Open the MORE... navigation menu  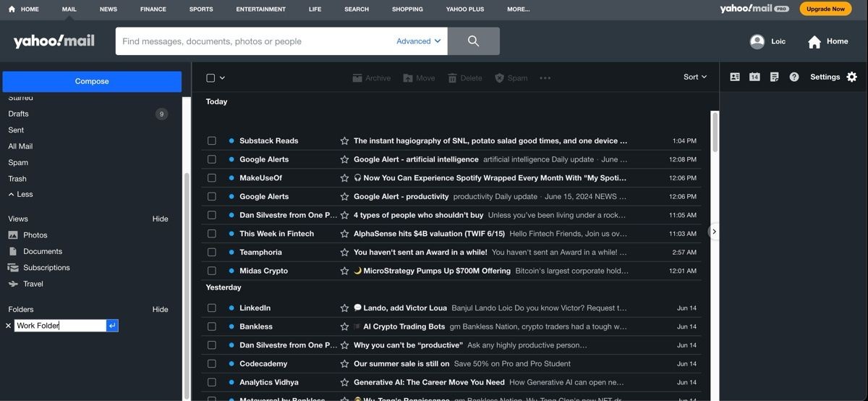(519, 9)
